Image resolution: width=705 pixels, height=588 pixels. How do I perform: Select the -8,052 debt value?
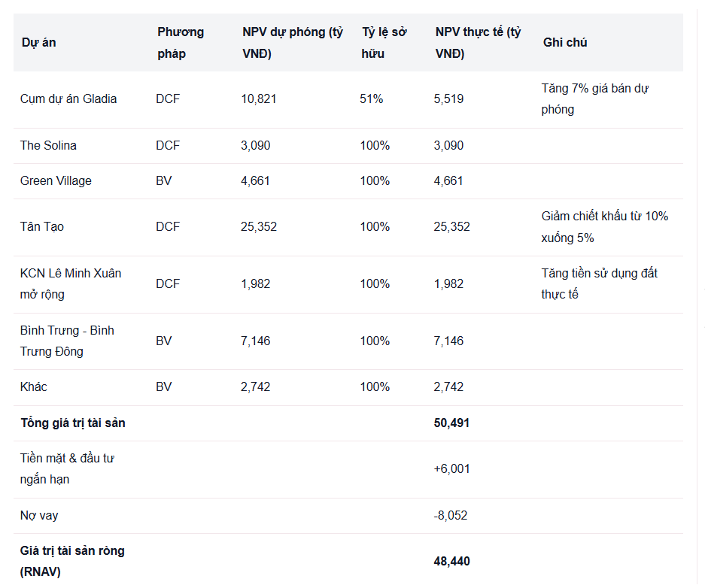coord(451,516)
